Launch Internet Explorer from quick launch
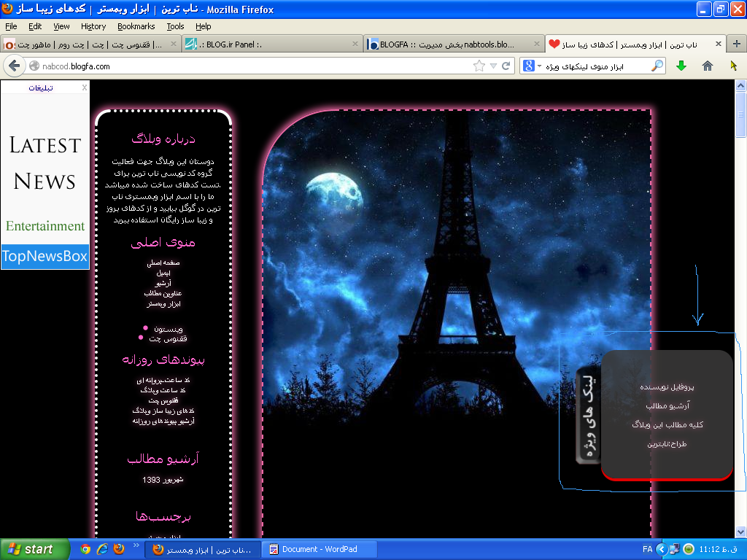 click(x=102, y=549)
